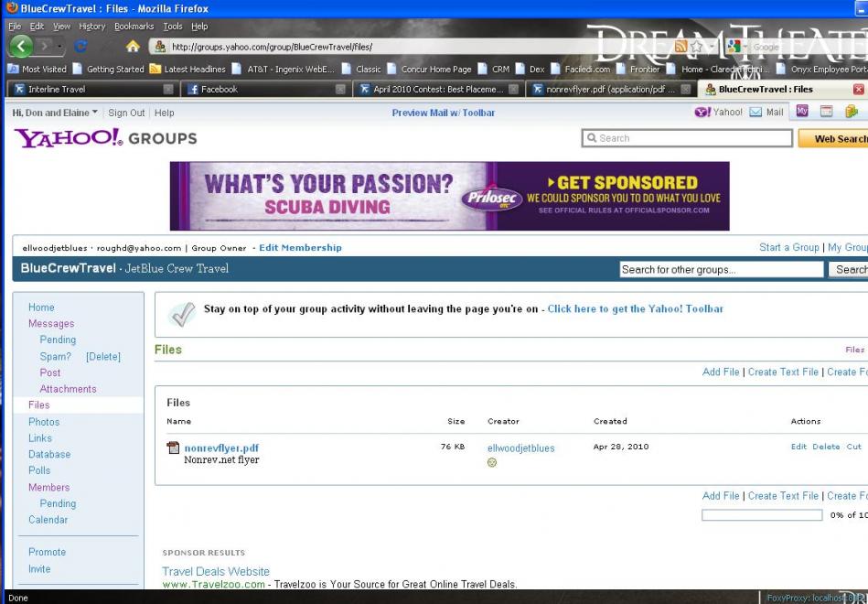Open Yahoo Mail from the envelope icon
This screenshot has width=868, height=604.
tap(757, 113)
